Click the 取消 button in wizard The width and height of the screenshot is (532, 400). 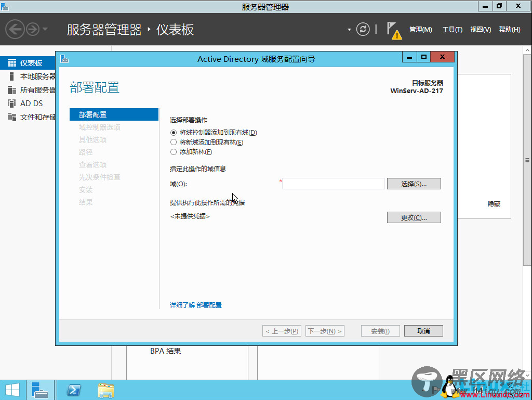(x=423, y=331)
